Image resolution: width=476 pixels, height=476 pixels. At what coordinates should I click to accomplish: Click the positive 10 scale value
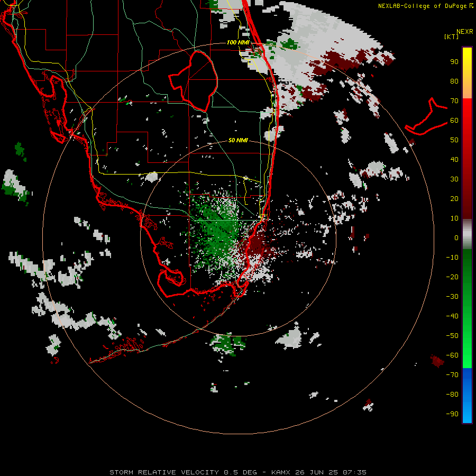tap(454, 218)
